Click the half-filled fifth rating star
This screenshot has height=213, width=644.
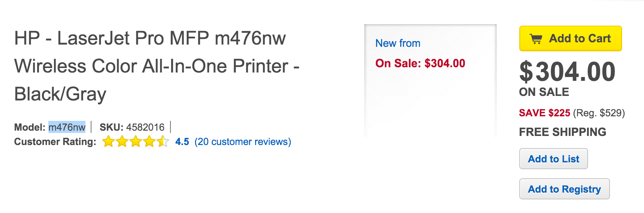pyautogui.click(x=163, y=142)
